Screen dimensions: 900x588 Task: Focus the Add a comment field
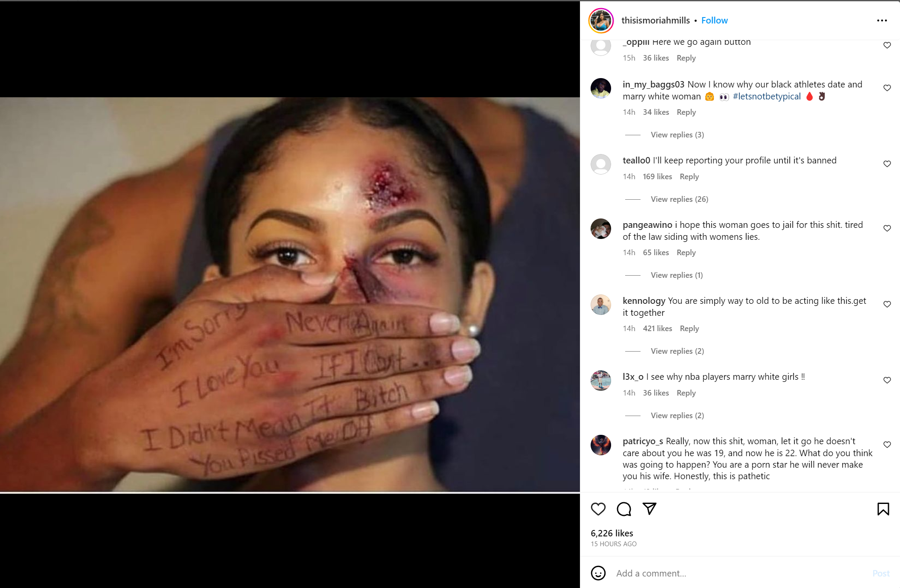(740, 573)
